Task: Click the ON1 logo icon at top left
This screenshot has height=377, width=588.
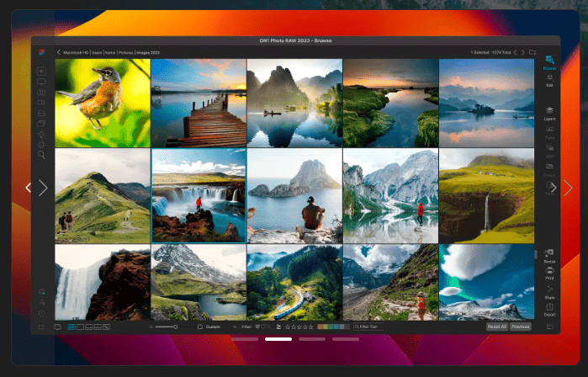Action: 41,52
